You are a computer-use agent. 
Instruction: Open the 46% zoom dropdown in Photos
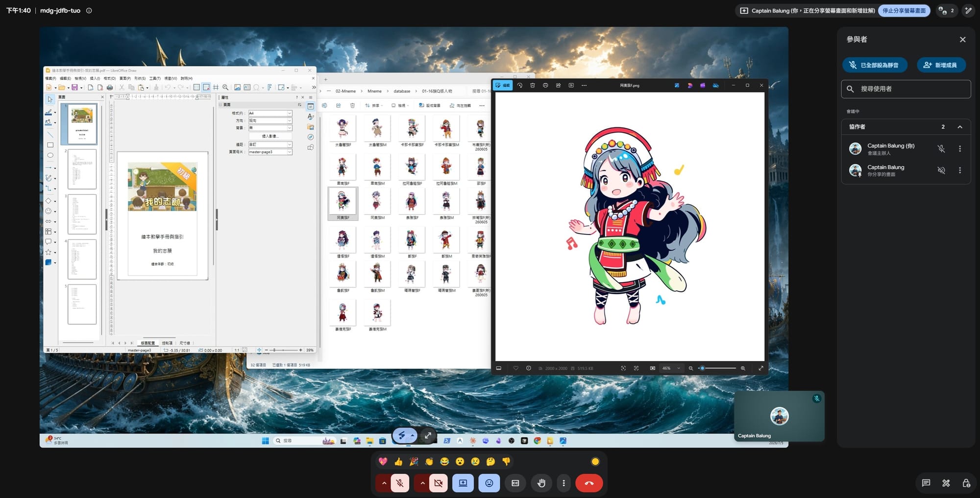click(671, 368)
